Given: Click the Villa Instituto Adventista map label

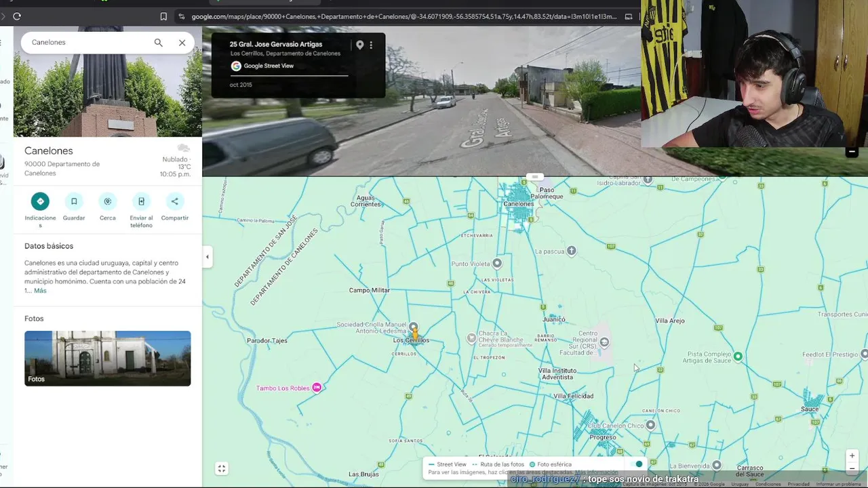Looking at the screenshot, I should point(557,374).
